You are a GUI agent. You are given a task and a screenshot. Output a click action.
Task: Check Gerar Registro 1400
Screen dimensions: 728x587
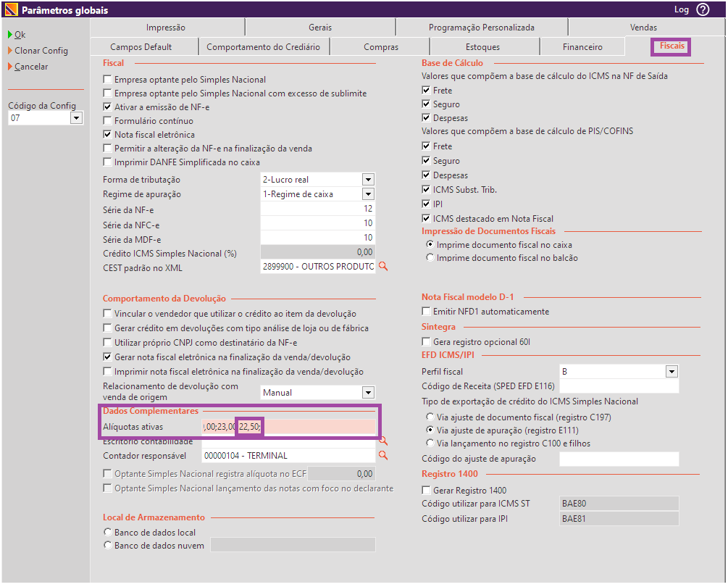[426, 491]
